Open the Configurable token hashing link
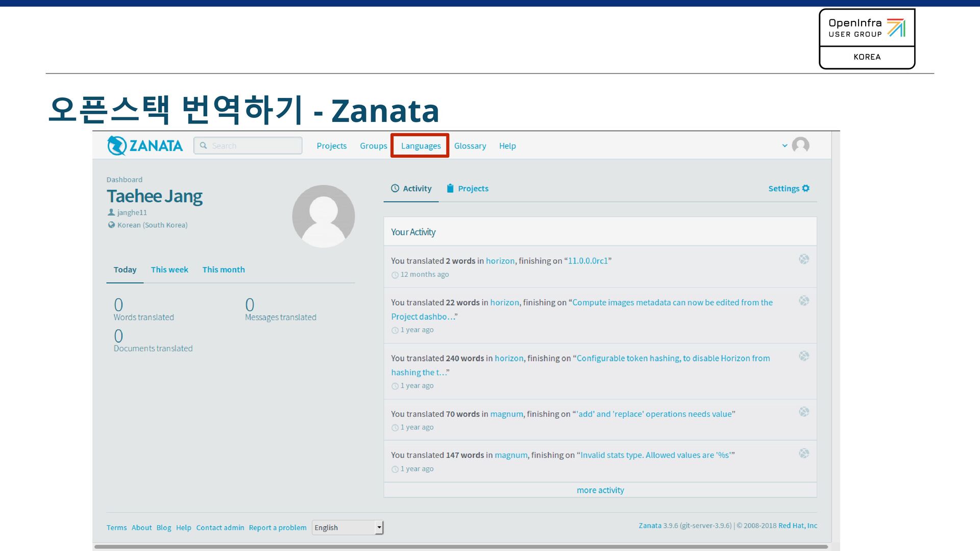The width and height of the screenshot is (980, 551). pyautogui.click(x=580, y=365)
